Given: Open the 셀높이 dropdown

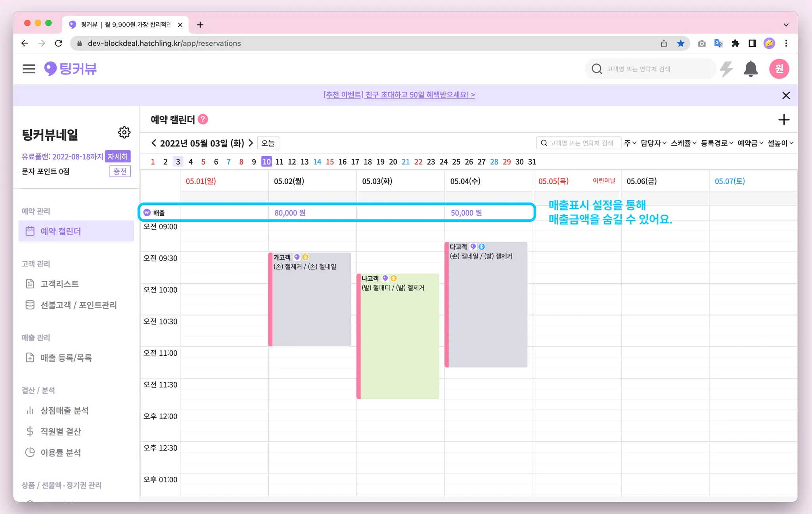Looking at the screenshot, I should tap(780, 143).
